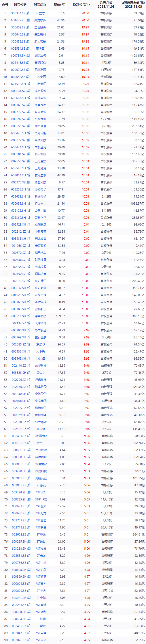Click the 股票简称 column header
This screenshot has width=146, height=644.
40,5
